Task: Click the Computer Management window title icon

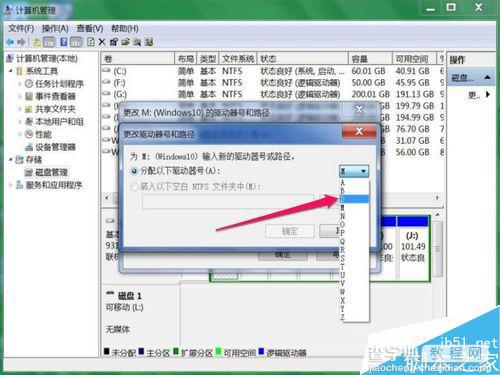Action: (x=8, y=10)
